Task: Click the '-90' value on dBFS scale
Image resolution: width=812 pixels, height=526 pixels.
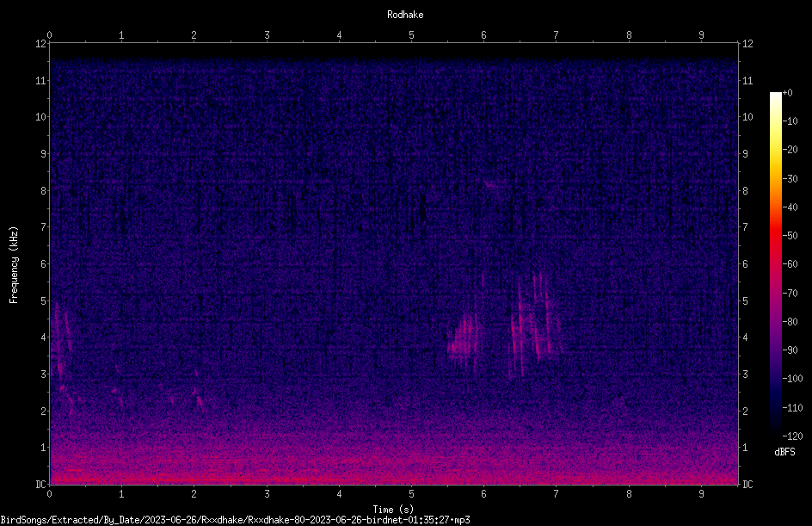Action: [x=790, y=350]
